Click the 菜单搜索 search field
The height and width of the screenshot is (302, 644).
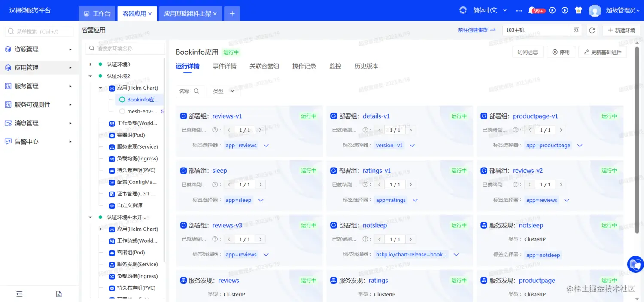[40, 31]
